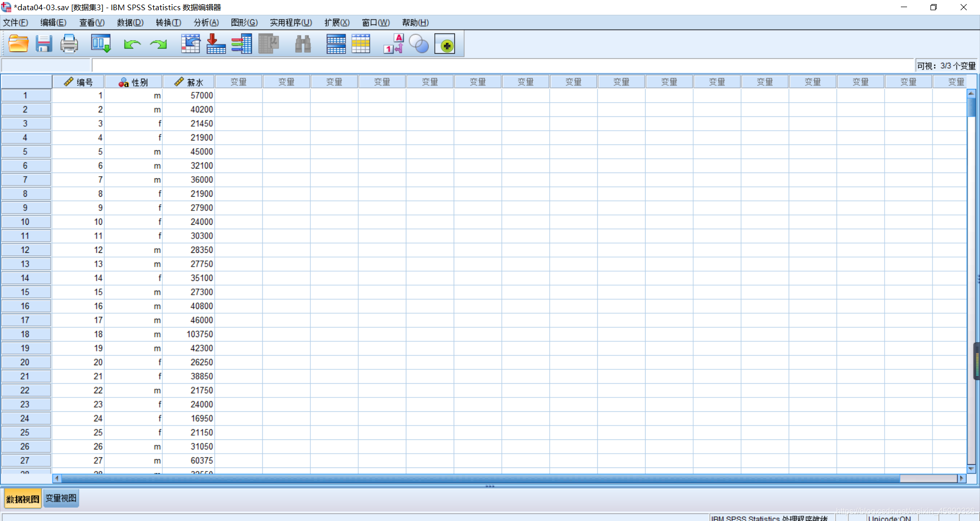Go to variable icon with red arrow

(216, 44)
